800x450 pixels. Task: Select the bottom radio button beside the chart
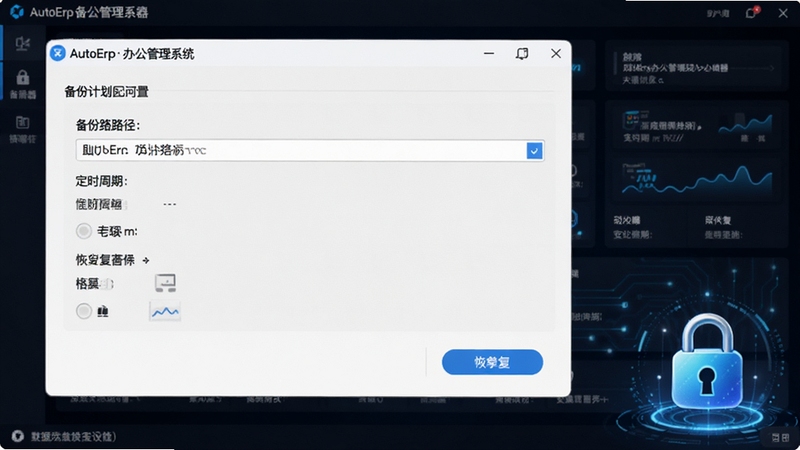coord(84,311)
